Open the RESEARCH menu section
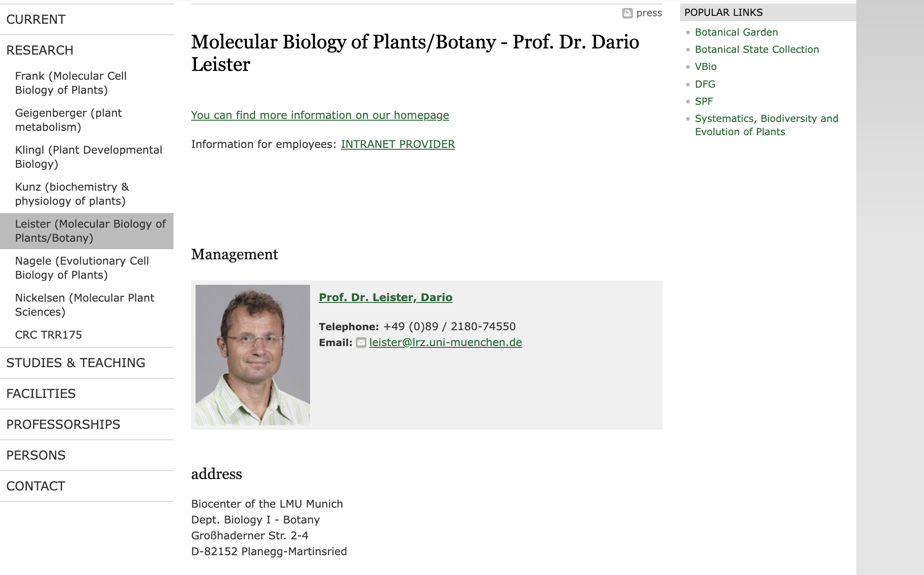The height and width of the screenshot is (575, 924). [x=87, y=50]
